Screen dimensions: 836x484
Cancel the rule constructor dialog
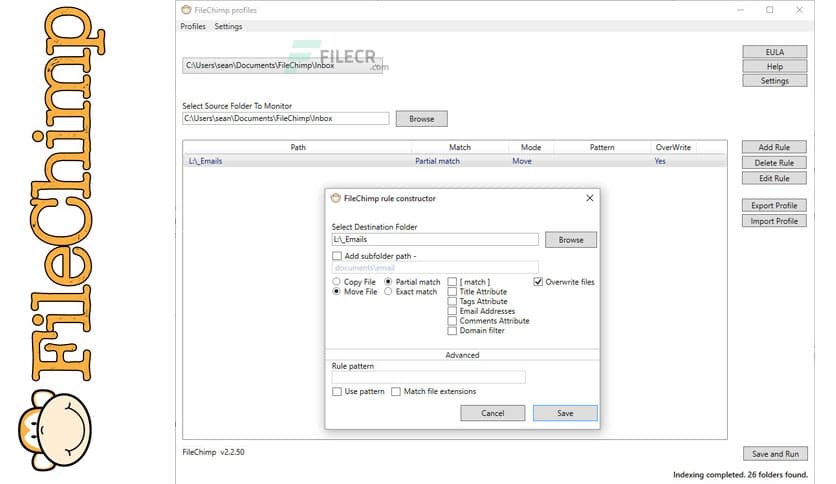pos(493,413)
